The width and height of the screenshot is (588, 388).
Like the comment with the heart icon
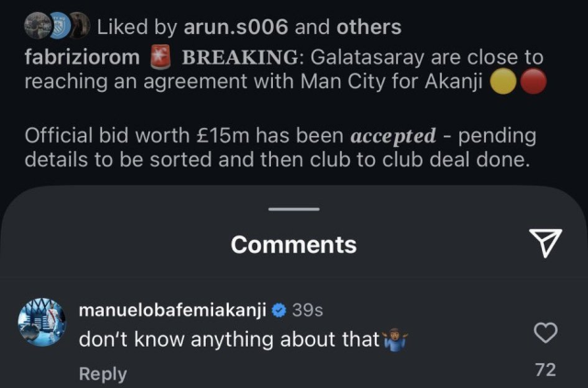point(546,332)
